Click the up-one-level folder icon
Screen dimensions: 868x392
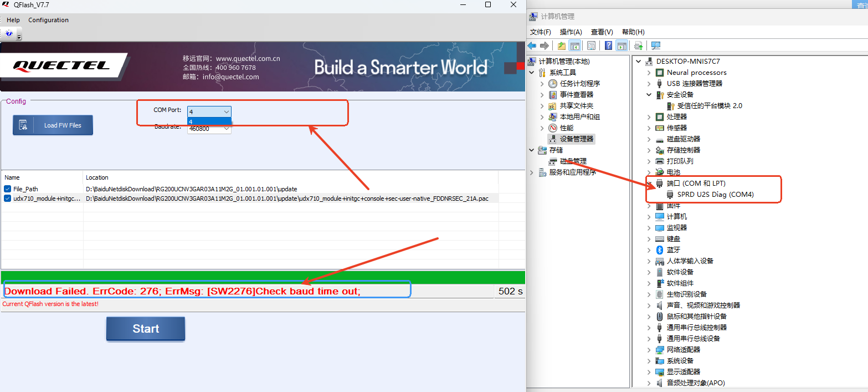click(562, 45)
